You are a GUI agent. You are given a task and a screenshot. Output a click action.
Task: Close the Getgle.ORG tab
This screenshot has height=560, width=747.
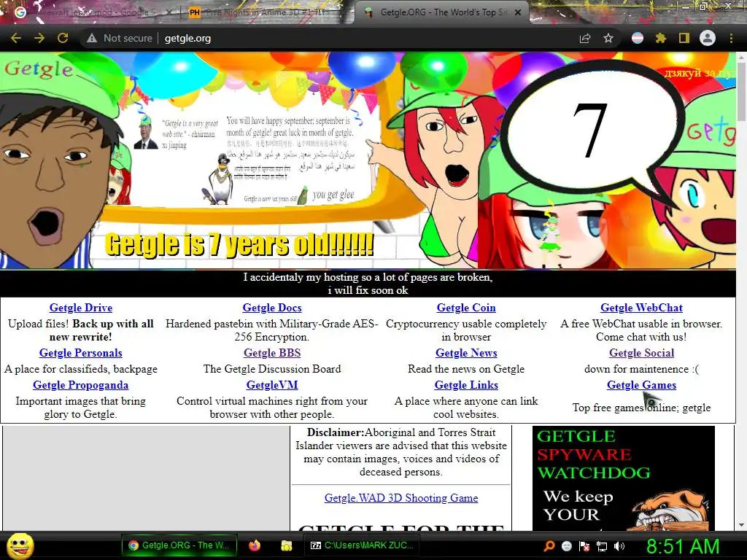[x=518, y=12]
